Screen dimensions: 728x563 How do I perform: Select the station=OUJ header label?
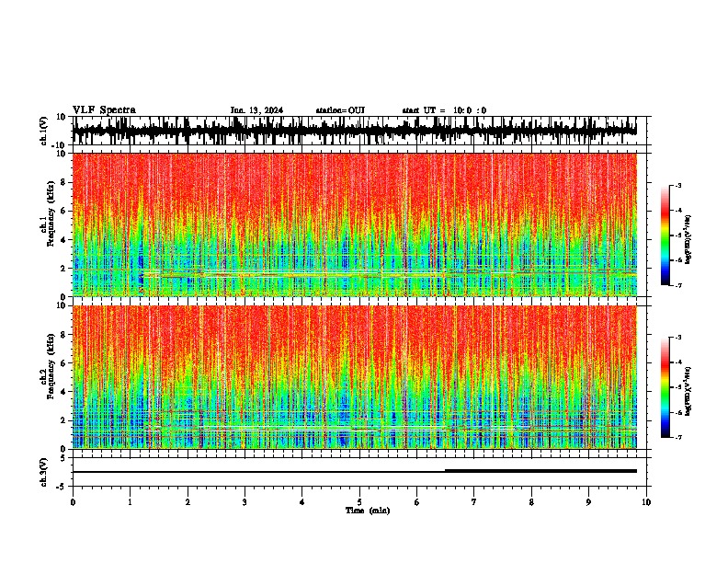tap(340, 110)
